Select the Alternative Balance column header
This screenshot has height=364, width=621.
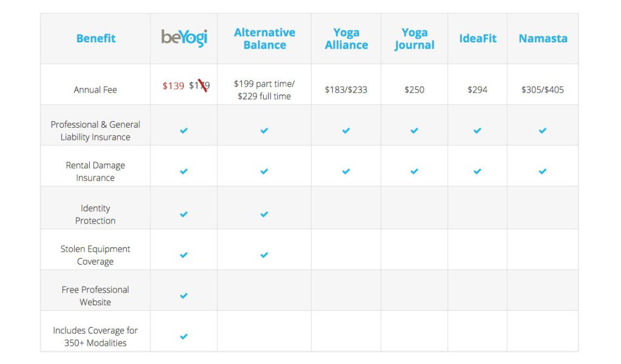pos(264,38)
